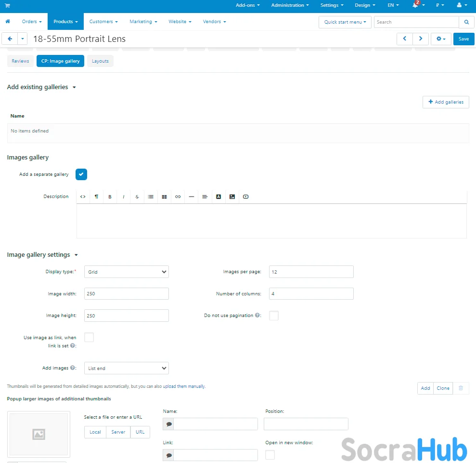Open the EN language dropdown
476x463 pixels.
[393, 5]
